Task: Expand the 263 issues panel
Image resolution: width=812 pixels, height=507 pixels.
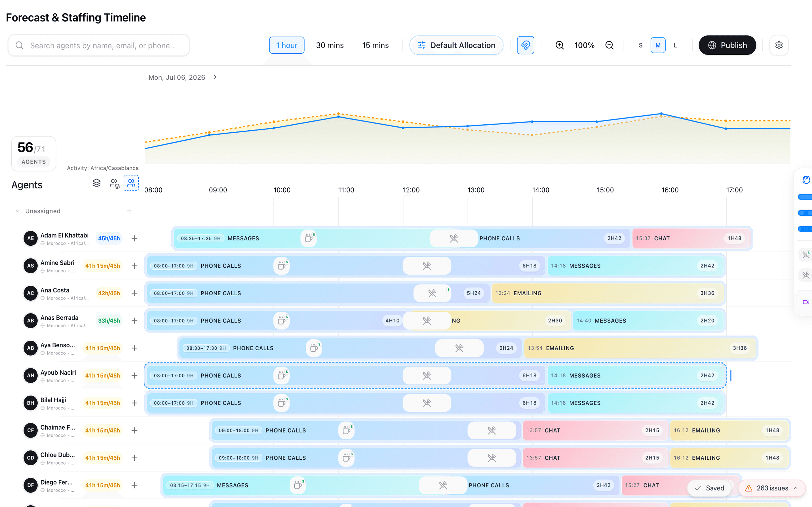Action: 772,488
